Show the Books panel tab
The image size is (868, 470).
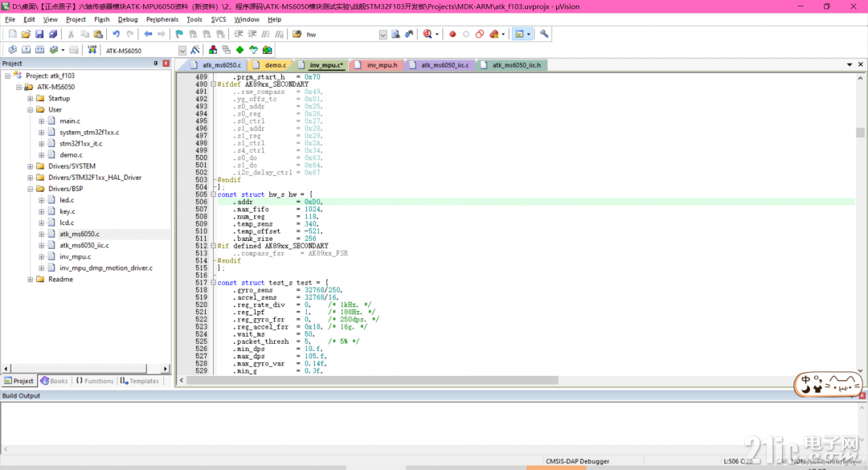(x=54, y=381)
